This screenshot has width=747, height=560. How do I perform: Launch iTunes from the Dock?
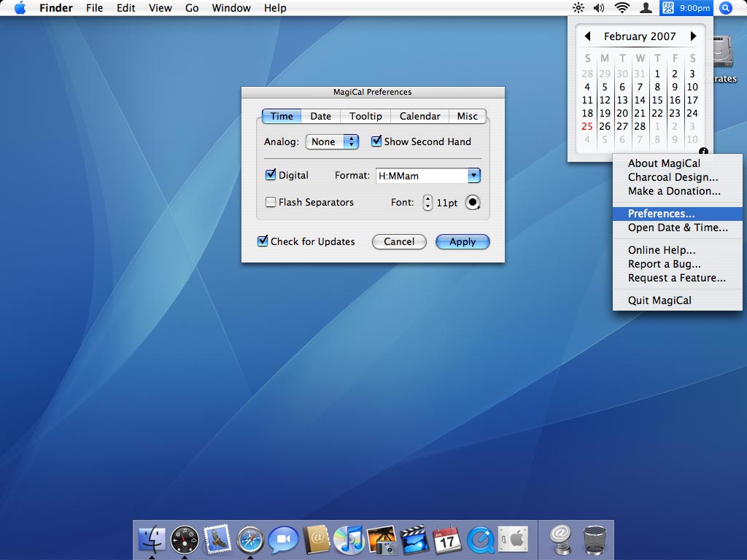click(349, 540)
